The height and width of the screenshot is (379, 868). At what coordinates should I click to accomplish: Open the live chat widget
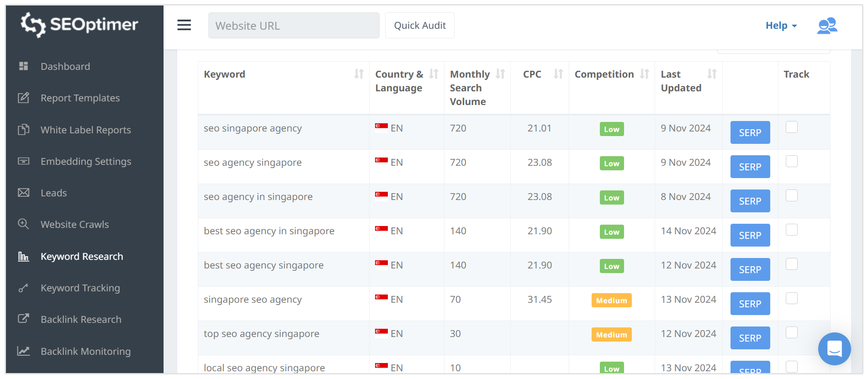point(834,349)
